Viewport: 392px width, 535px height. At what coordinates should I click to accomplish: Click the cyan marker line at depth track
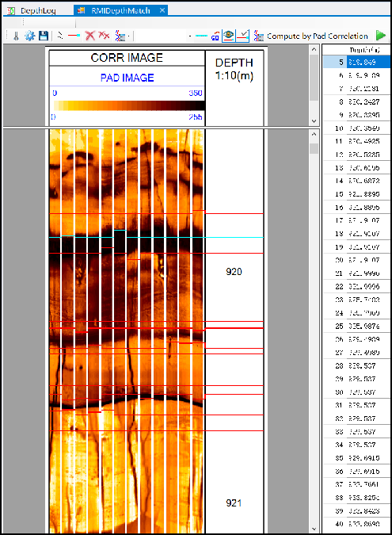234,237
